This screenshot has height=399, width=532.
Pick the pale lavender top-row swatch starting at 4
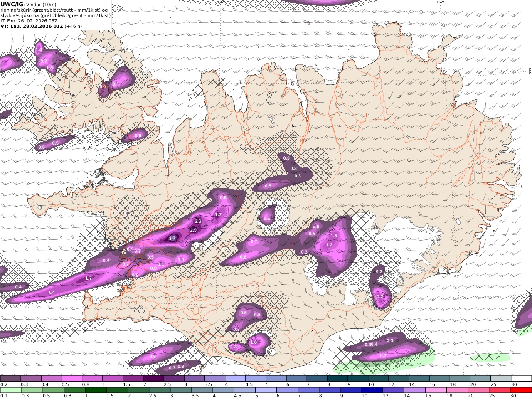point(235,378)
